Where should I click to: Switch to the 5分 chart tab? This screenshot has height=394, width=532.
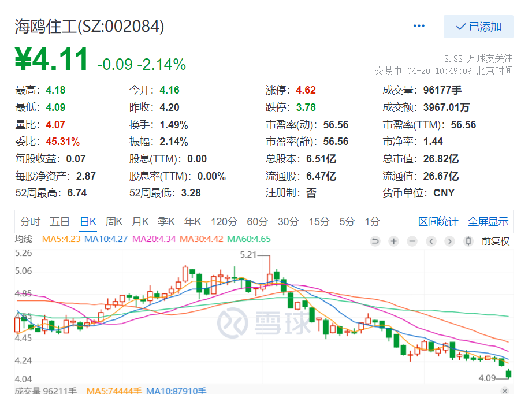[x=347, y=222]
